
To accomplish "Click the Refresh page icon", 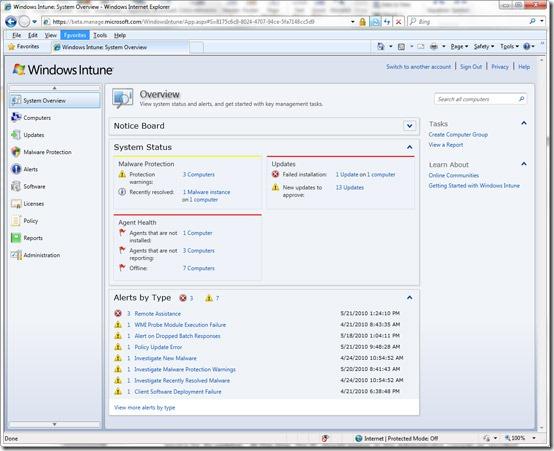I will tap(387, 22).
